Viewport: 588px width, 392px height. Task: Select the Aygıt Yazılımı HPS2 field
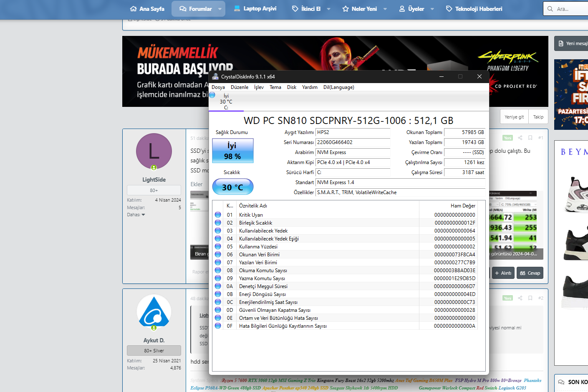coord(353,132)
